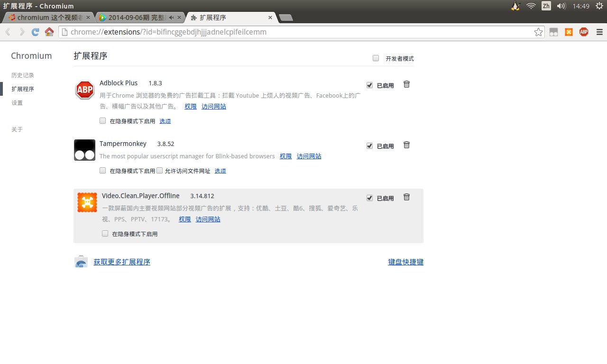This screenshot has width=607, height=364.
Task: Open Video.Clean.Player.Offline 权限 link
Action: pyautogui.click(x=185, y=219)
